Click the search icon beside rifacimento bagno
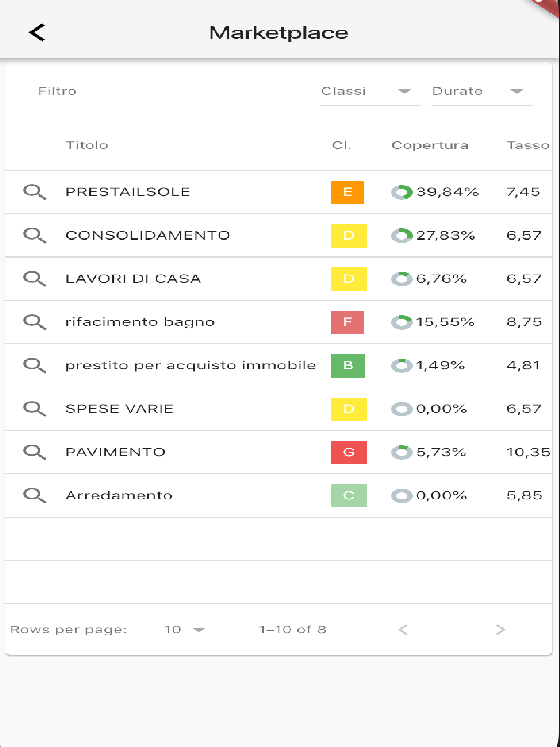Screen dimensions: 560x747 click(35, 322)
